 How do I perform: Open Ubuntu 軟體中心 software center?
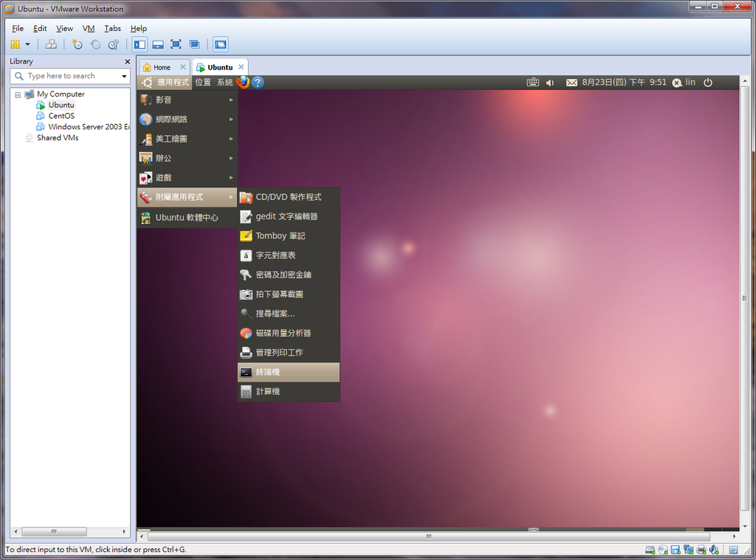pyautogui.click(x=187, y=218)
